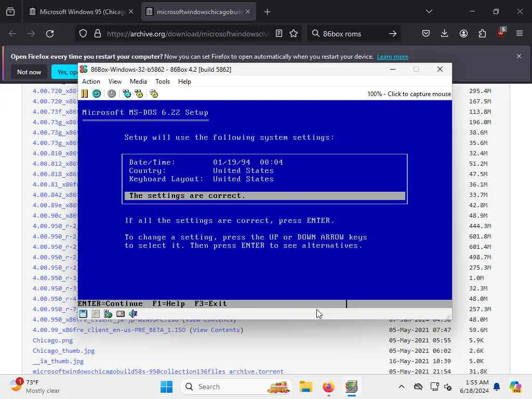Switch to the Microsoft Windows 95 (Chicago) tab
This screenshot has height=399, width=532.
coord(81,12)
